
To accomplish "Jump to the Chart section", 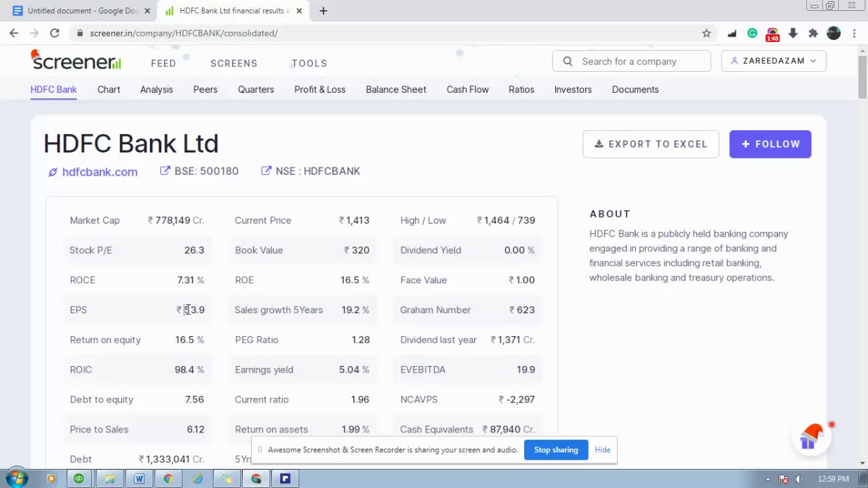I will (108, 89).
